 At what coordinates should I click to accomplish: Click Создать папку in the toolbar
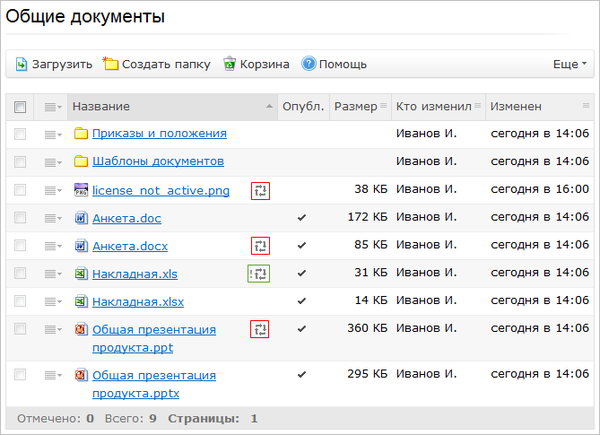(157, 64)
